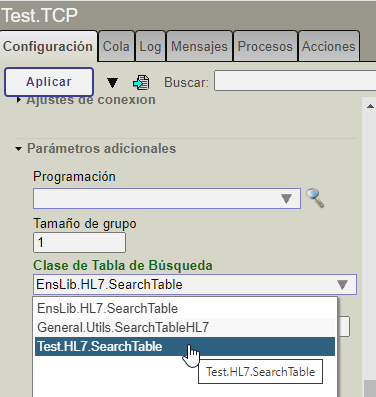
Task: Pick the highlighted Test.HL7.SearchTable option
Action: (x=185, y=346)
